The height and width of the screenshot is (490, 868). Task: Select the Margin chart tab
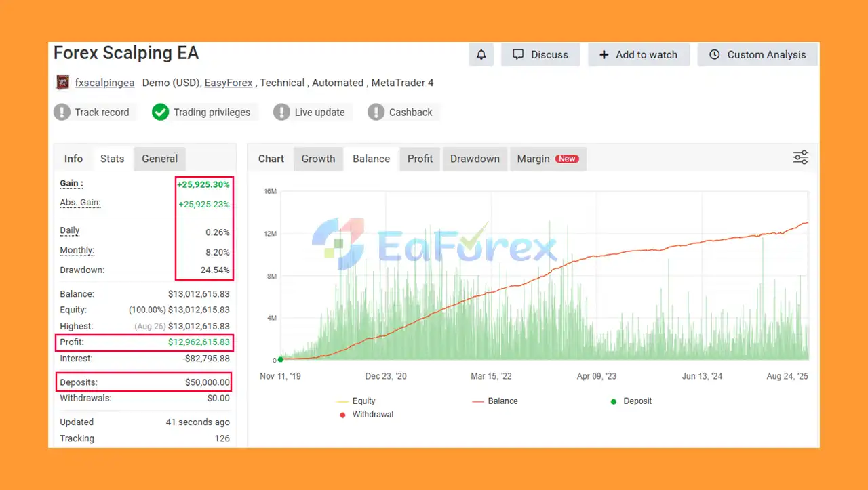pos(547,159)
